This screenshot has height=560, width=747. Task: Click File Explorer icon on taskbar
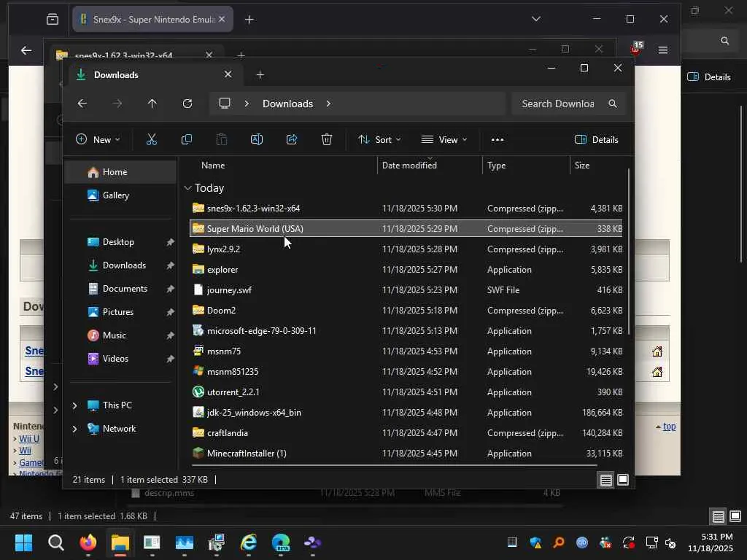[x=120, y=542]
